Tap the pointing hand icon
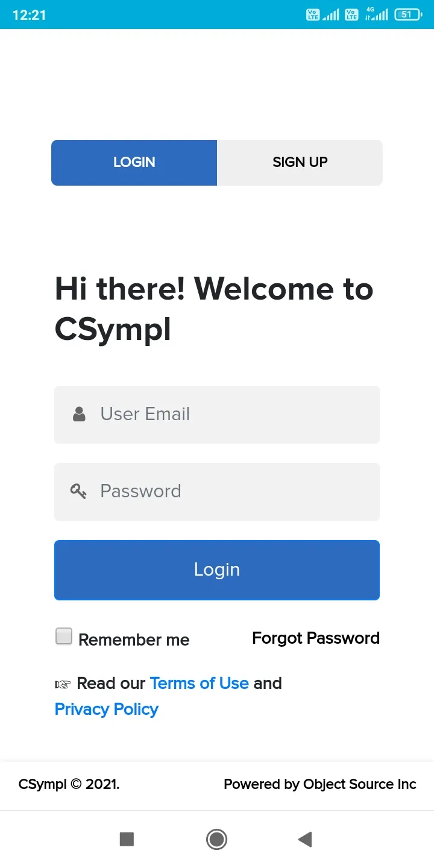The width and height of the screenshot is (434, 868). click(x=63, y=684)
